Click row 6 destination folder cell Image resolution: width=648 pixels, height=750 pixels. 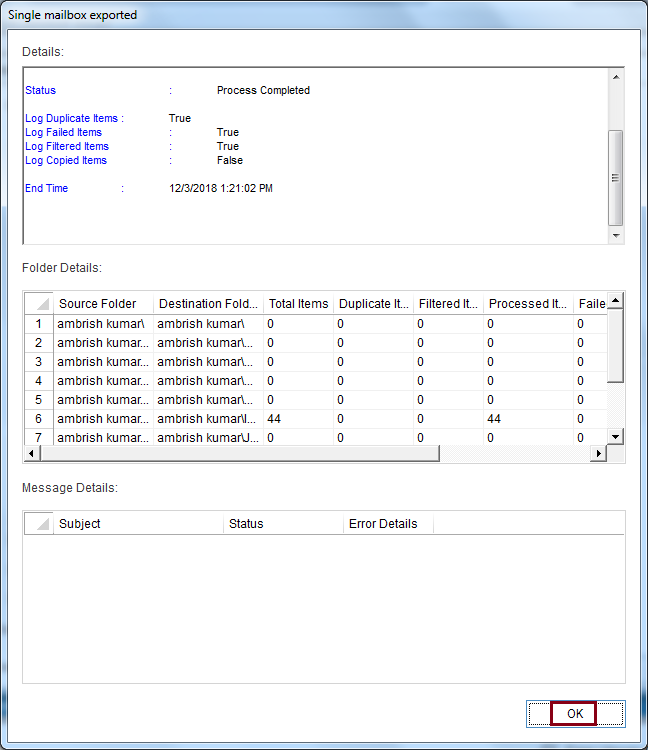point(208,419)
